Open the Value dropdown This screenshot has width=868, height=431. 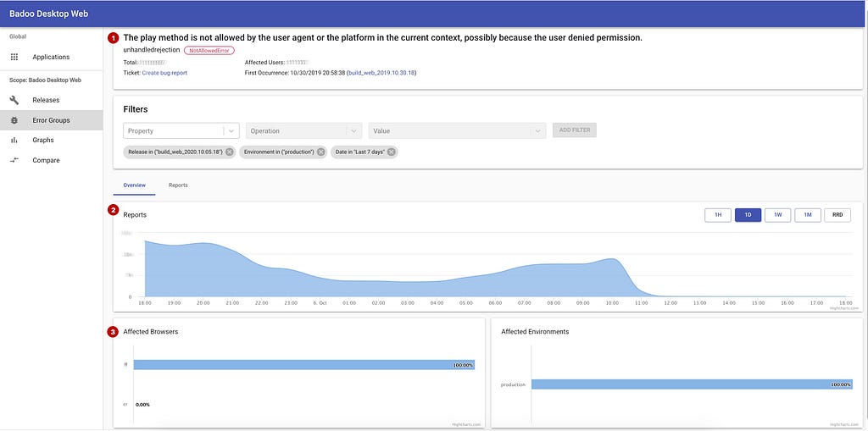(x=457, y=131)
